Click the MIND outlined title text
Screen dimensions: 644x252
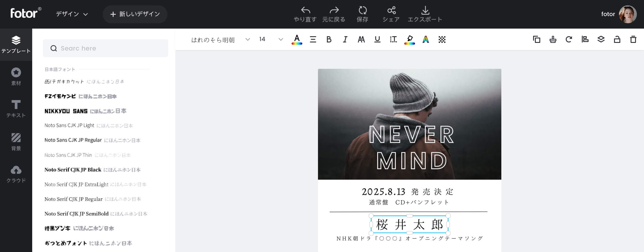pos(411,161)
